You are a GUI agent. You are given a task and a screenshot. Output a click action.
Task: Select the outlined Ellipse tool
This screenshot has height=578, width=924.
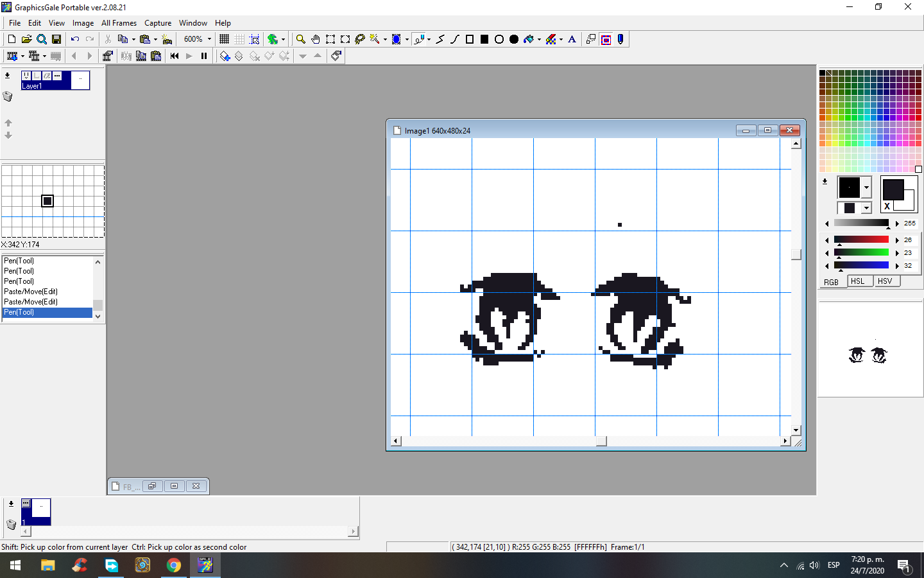tap(499, 39)
